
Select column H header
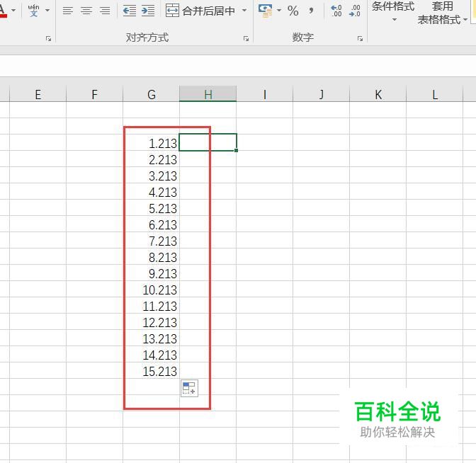[208, 95]
